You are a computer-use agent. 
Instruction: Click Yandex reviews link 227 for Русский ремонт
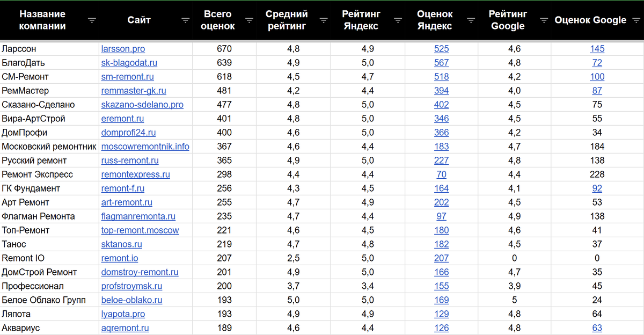(x=442, y=161)
